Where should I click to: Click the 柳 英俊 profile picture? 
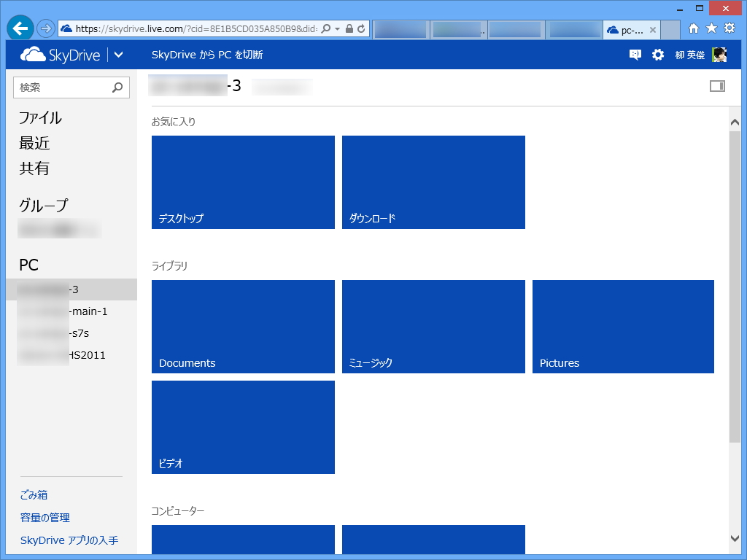coord(719,54)
